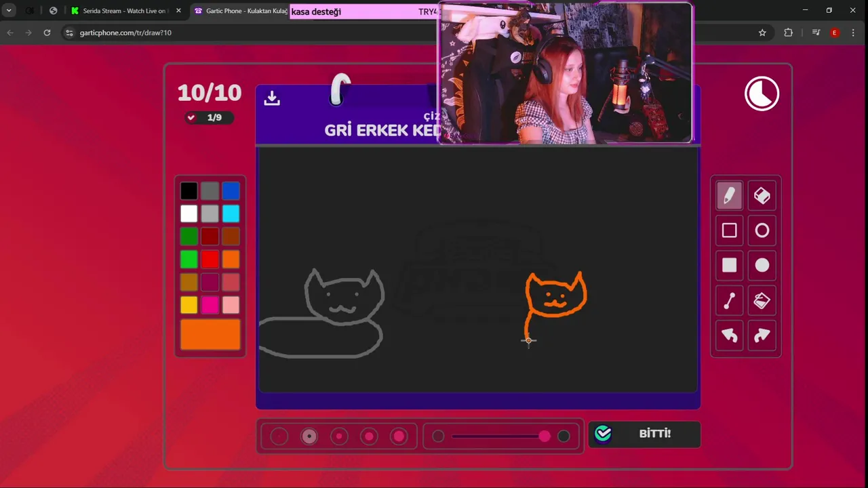Image resolution: width=868 pixels, height=488 pixels.
Task: Reload the Gartic Phone page
Action: [47, 33]
